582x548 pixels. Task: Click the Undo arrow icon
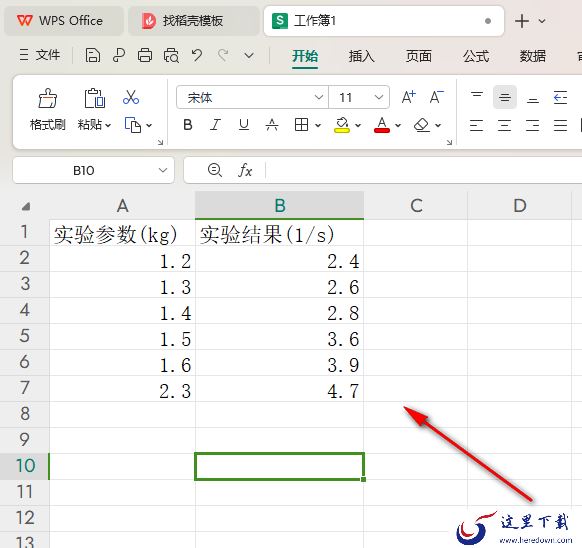197,56
